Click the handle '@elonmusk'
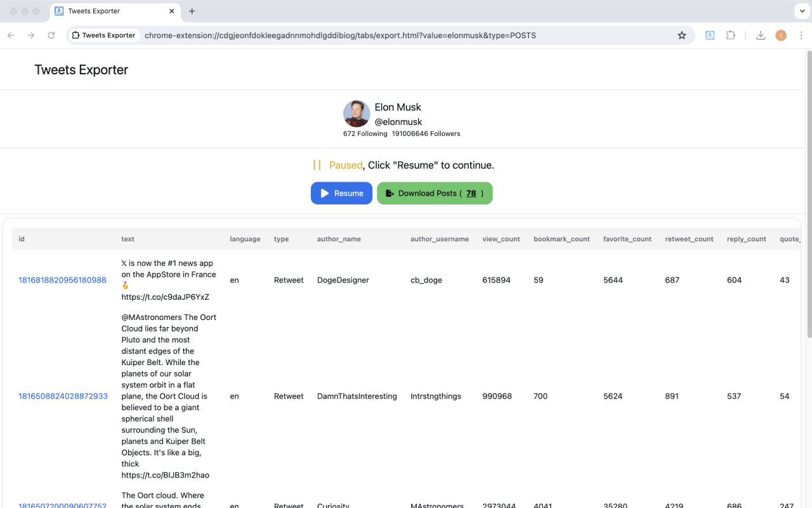Image resolution: width=812 pixels, height=508 pixels. tap(398, 122)
